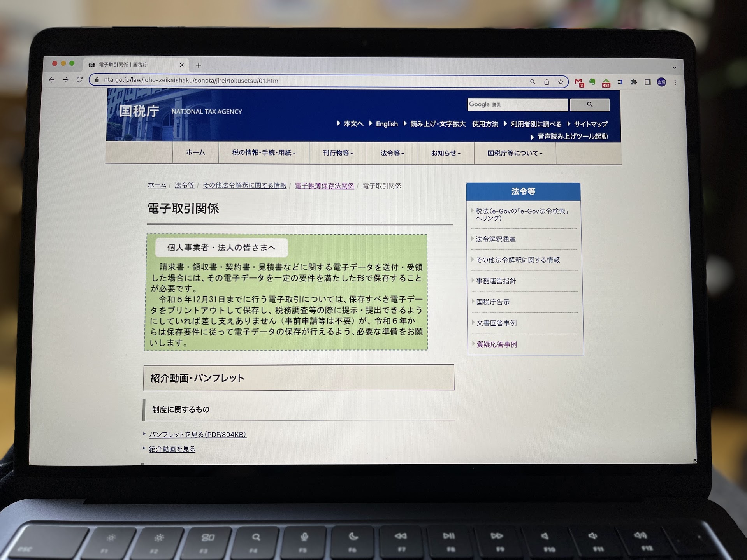Click the Google site search input field
This screenshot has height=560, width=747.
coord(517,105)
